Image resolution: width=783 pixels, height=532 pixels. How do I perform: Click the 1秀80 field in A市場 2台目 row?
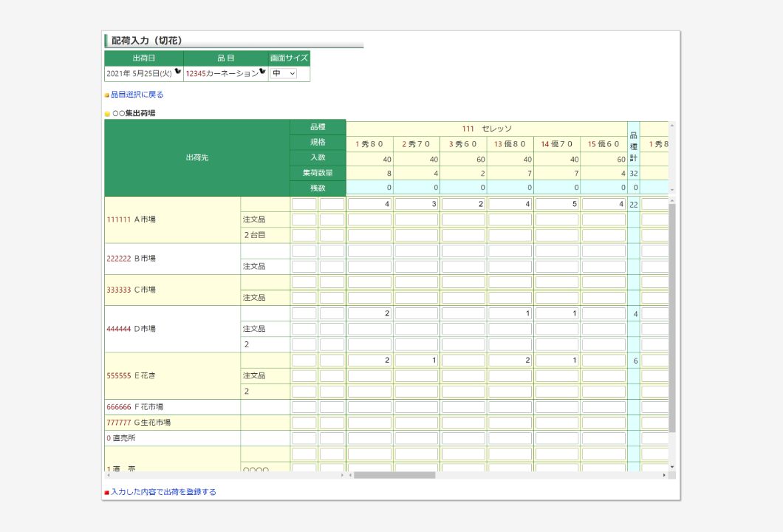369,235
